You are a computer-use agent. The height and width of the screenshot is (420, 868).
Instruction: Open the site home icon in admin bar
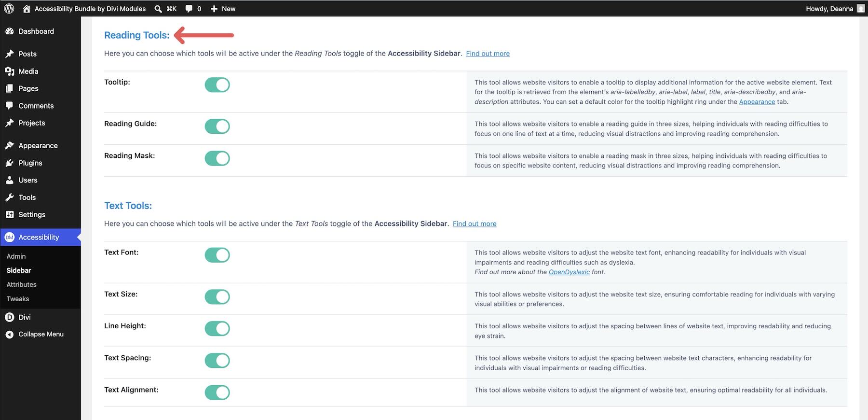(x=27, y=9)
